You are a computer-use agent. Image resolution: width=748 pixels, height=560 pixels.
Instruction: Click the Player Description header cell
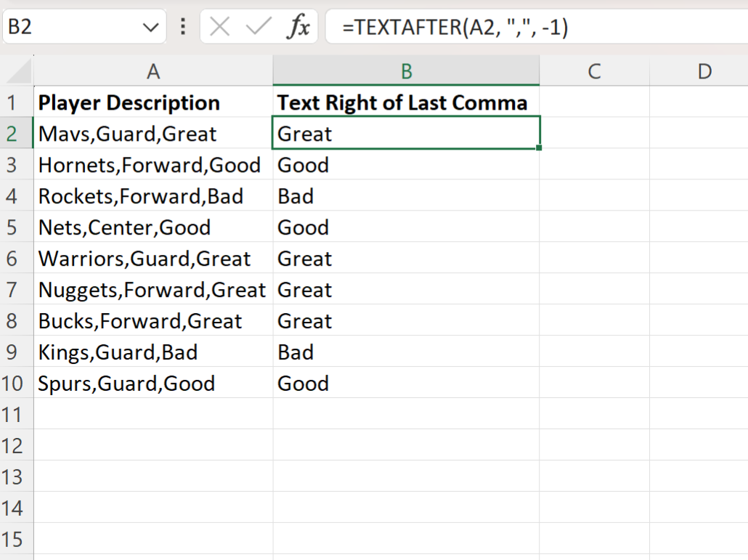click(153, 102)
